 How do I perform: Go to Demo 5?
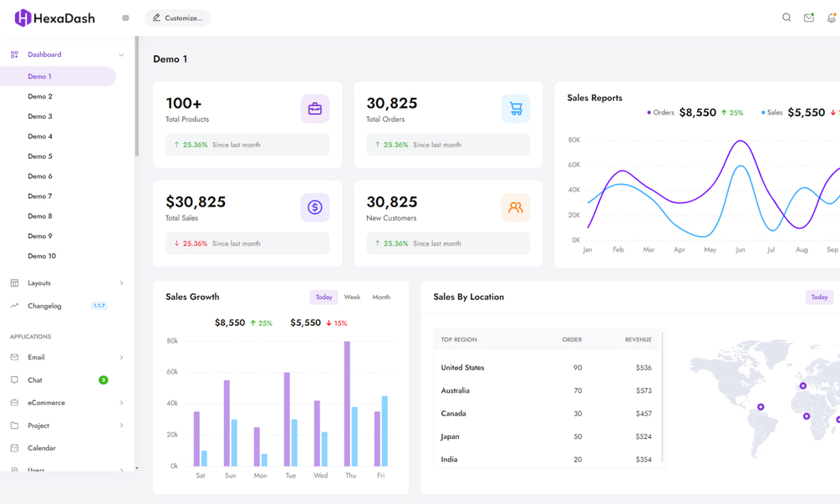pyautogui.click(x=40, y=156)
